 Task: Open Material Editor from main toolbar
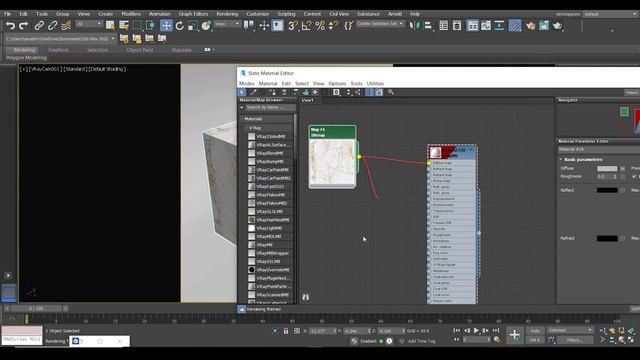click(515, 26)
